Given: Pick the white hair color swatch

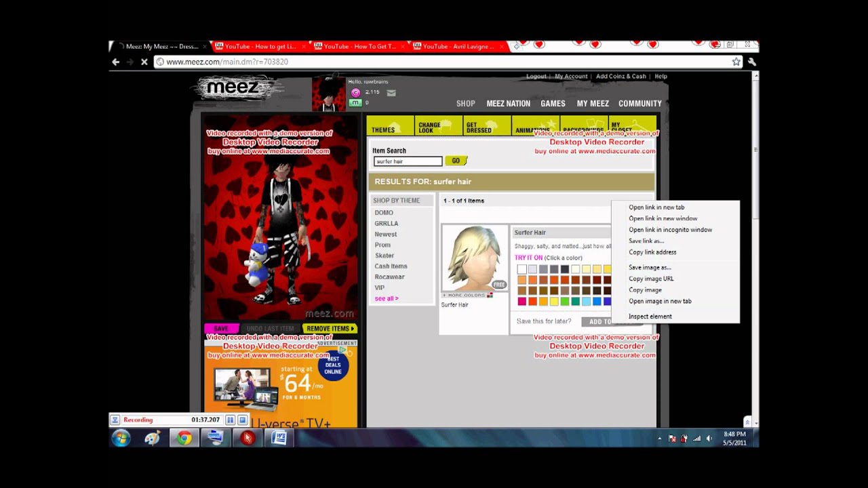Looking at the screenshot, I should point(521,269).
